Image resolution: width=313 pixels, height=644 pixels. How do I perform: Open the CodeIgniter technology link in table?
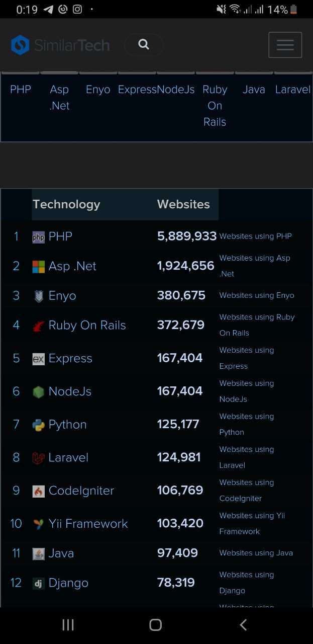[81, 491]
